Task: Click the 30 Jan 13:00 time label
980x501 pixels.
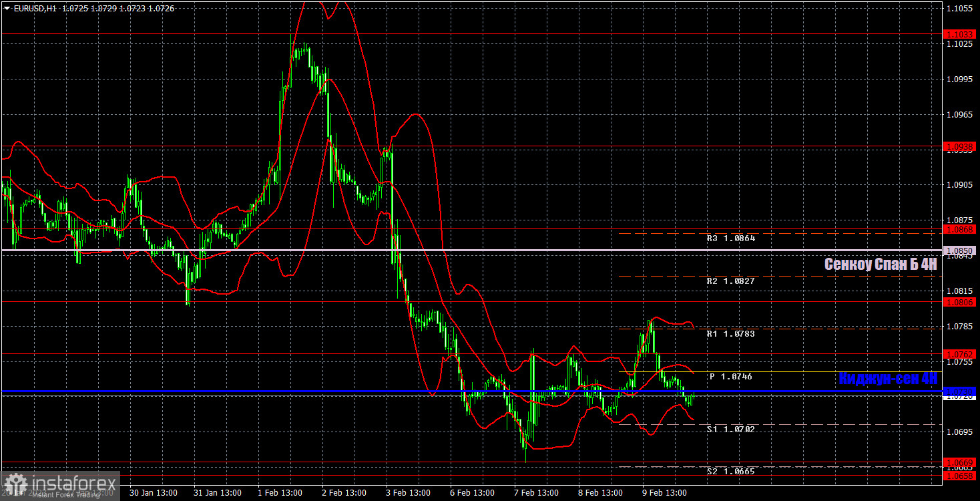Action: pyautogui.click(x=154, y=493)
